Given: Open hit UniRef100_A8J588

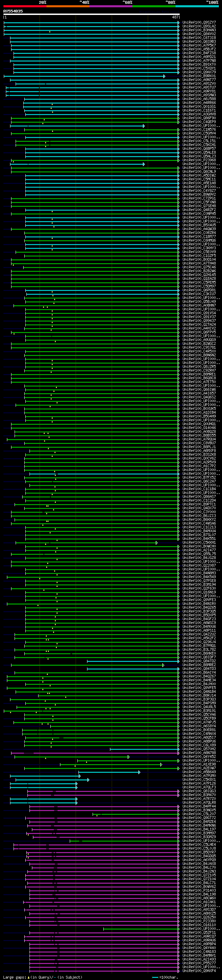Looking at the screenshot, I should pos(199,99).
